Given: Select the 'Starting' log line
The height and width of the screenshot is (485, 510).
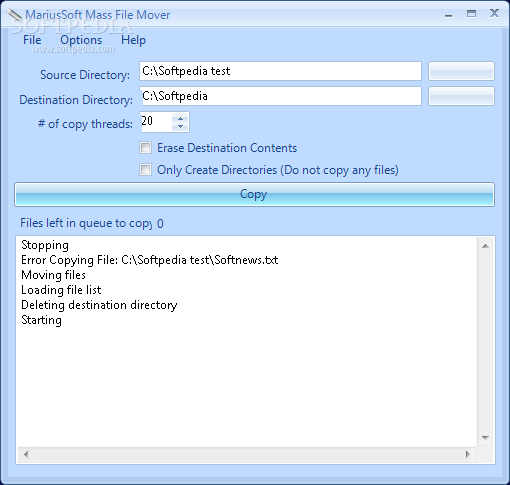Looking at the screenshot, I should [41, 320].
